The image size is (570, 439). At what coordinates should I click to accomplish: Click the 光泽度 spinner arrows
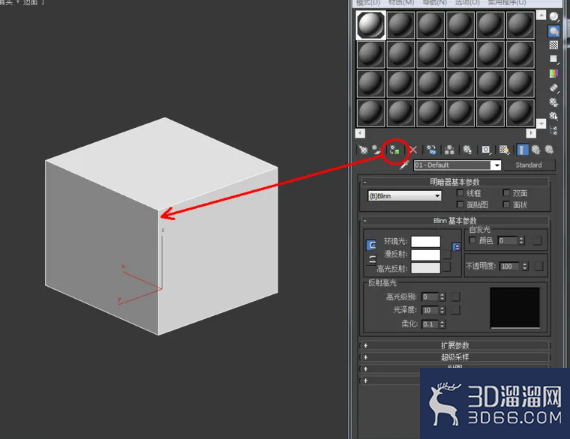point(442,310)
